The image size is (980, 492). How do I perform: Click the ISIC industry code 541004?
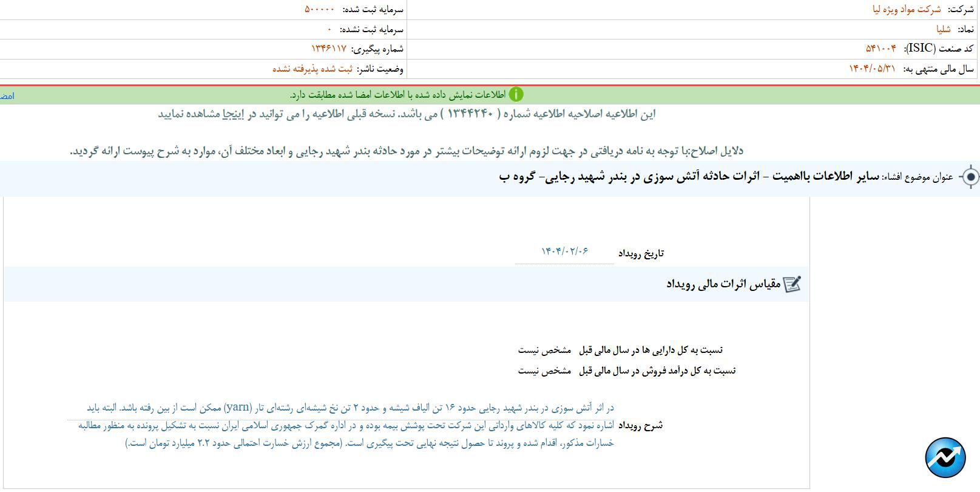pyautogui.click(x=880, y=49)
